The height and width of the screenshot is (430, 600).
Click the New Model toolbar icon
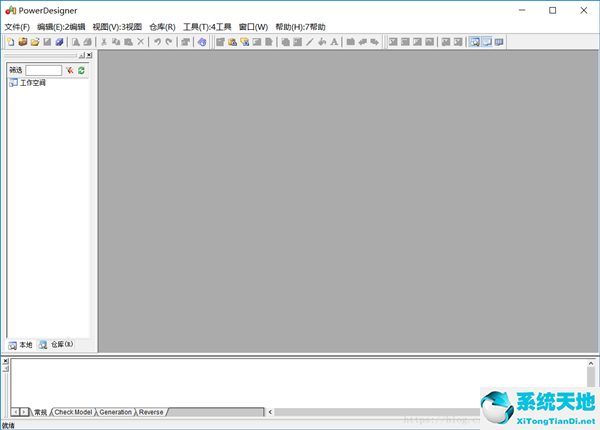point(11,42)
